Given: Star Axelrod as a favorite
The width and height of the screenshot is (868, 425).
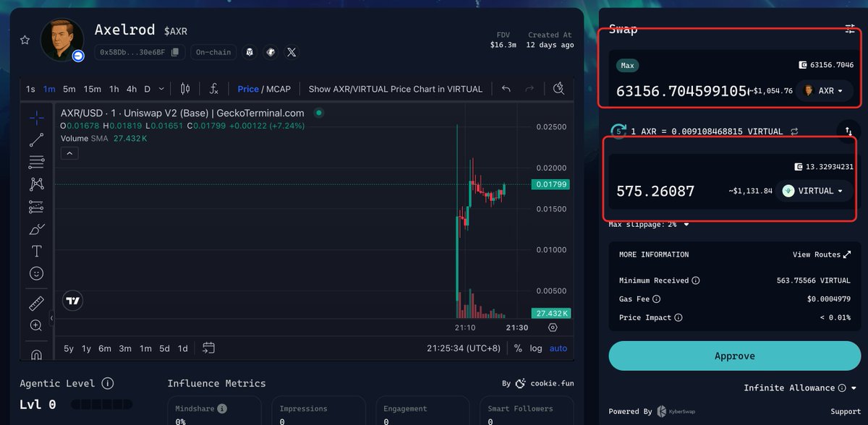Looking at the screenshot, I should [x=25, y=40].
